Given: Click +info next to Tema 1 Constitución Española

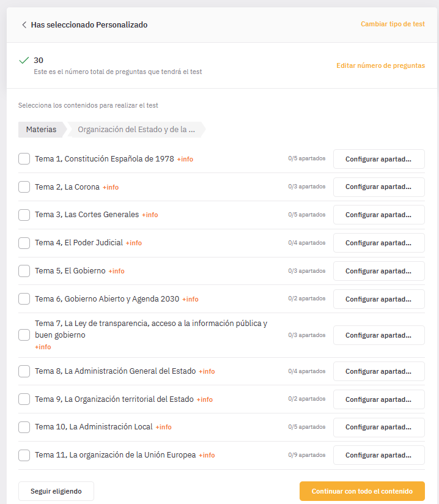Looking at the screenshot, I should point(185,159).
